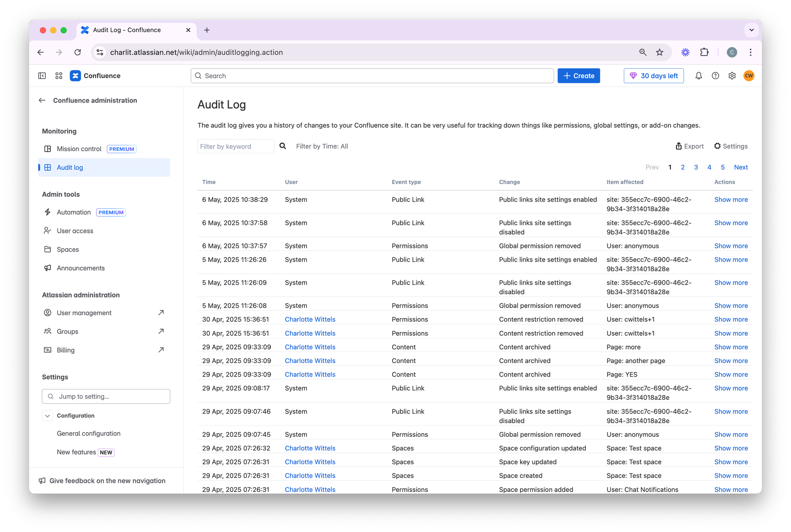
Task: Click the keyword filter search magnifier
Action: point(283,146)
